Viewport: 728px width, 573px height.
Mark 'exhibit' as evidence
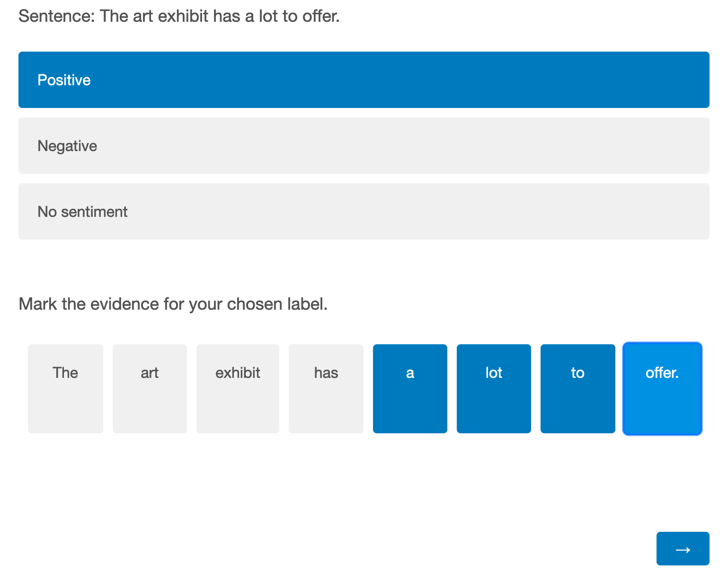tap(238, 389)
